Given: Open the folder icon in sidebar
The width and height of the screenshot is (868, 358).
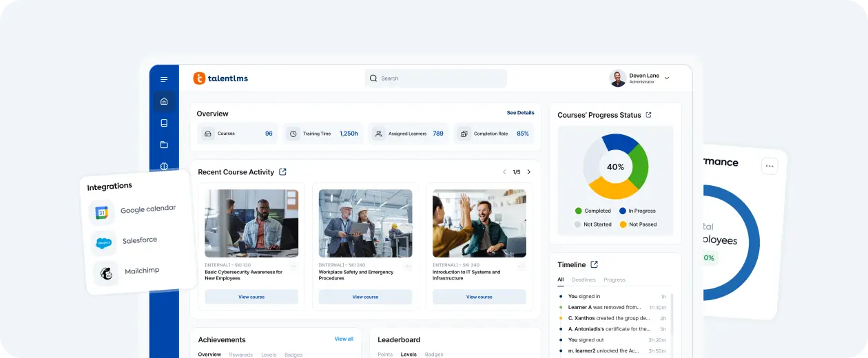Looking at the screenshot, I should coord(164,145).
